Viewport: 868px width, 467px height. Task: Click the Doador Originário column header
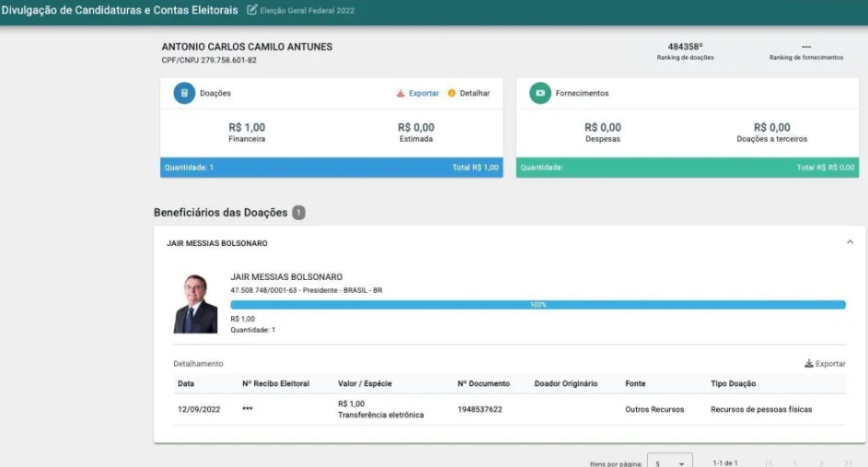point(566,383)
